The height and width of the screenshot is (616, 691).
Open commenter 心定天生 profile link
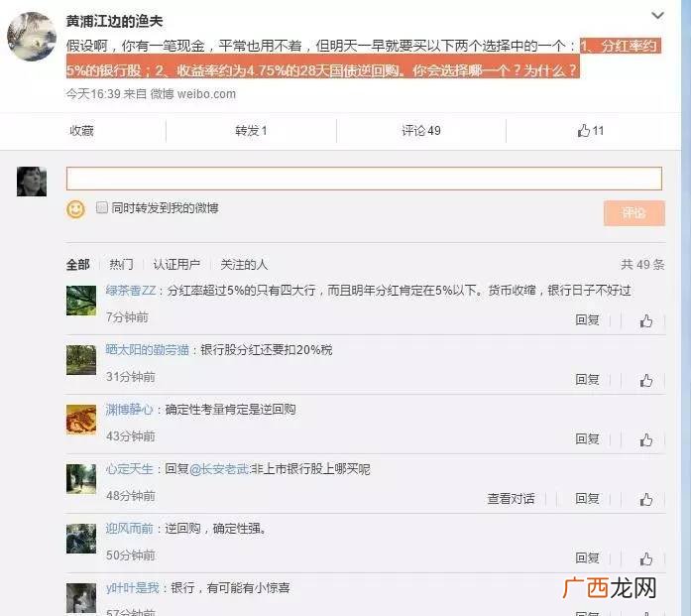coord(129,469)
